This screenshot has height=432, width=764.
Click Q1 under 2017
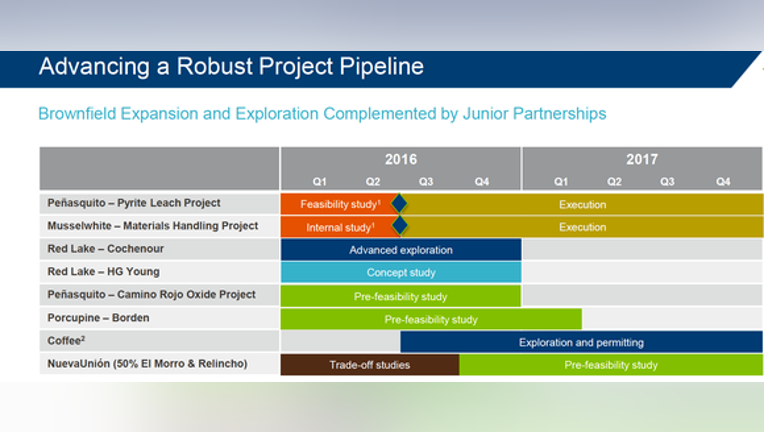click(561, 182)
